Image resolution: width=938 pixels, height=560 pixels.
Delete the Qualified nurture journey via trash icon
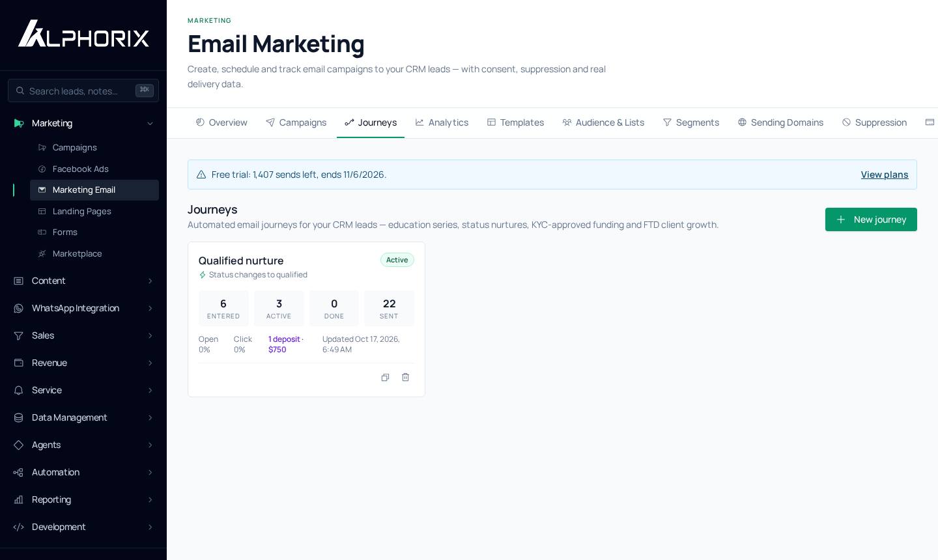tap(405, 378)
